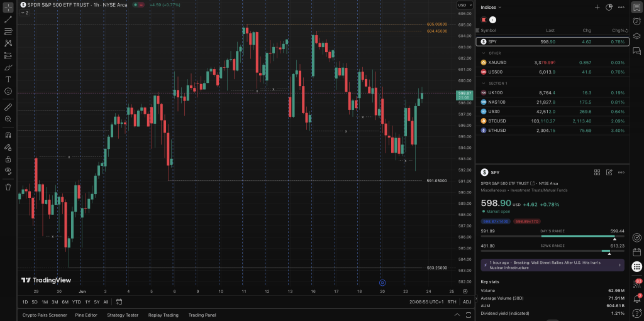This screenshot has width=644, height=321.
Task: Open the emoji icons tool
Action: pos(8,91)
